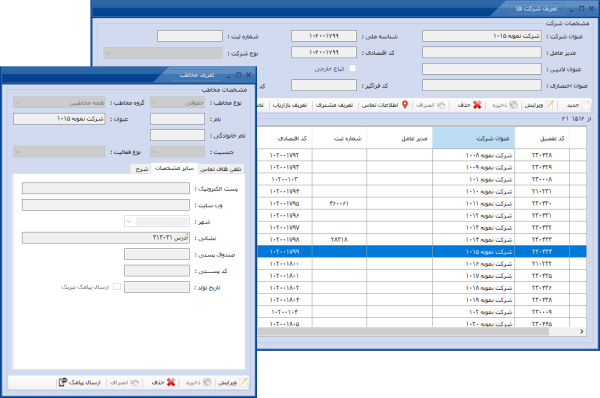600x398 pixels.
Task: Click the family name (نام خانوادگی) input field
Action: tap(178, 135)
